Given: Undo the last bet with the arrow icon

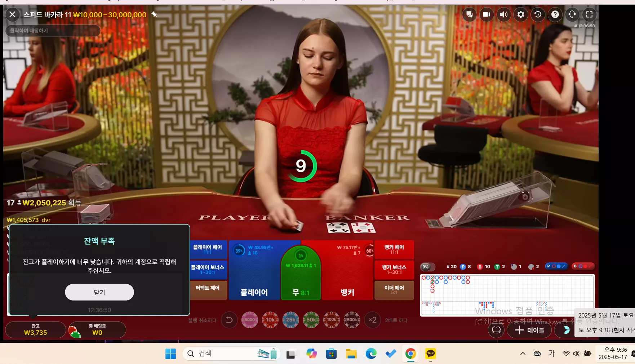Looking at the screenshot, I should 229,320.
